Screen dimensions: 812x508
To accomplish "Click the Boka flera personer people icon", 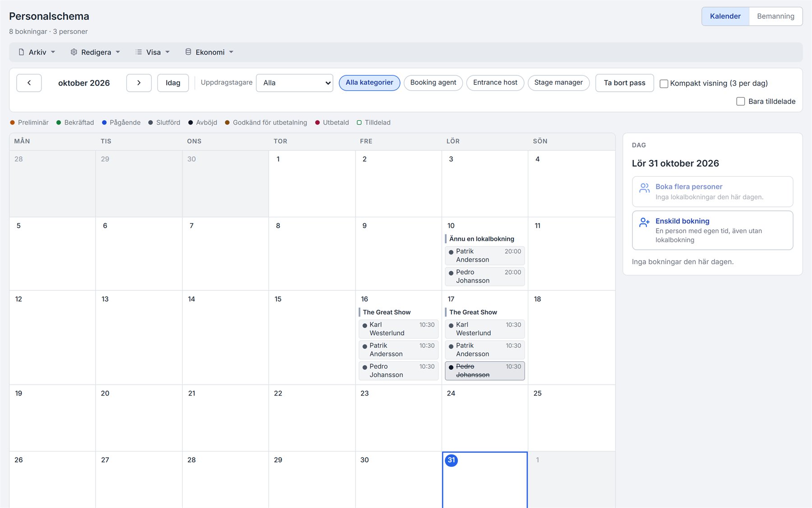I will [645, 187].
